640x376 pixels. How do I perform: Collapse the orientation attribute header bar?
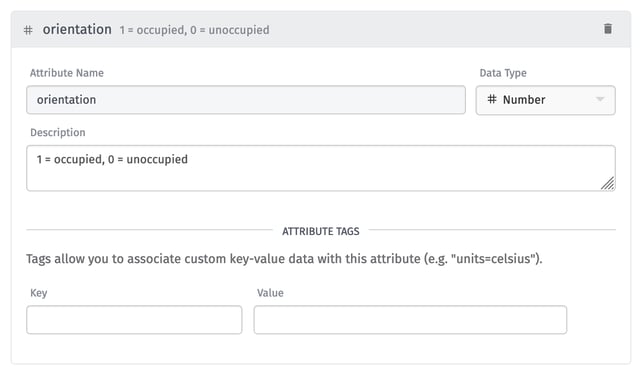coord(321,29)
